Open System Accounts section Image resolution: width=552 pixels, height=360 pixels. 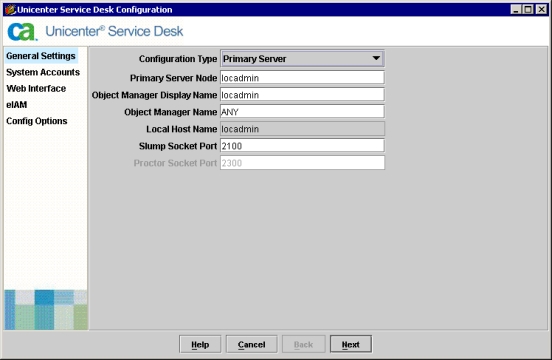pyautogui.click(x=43, y=72)
